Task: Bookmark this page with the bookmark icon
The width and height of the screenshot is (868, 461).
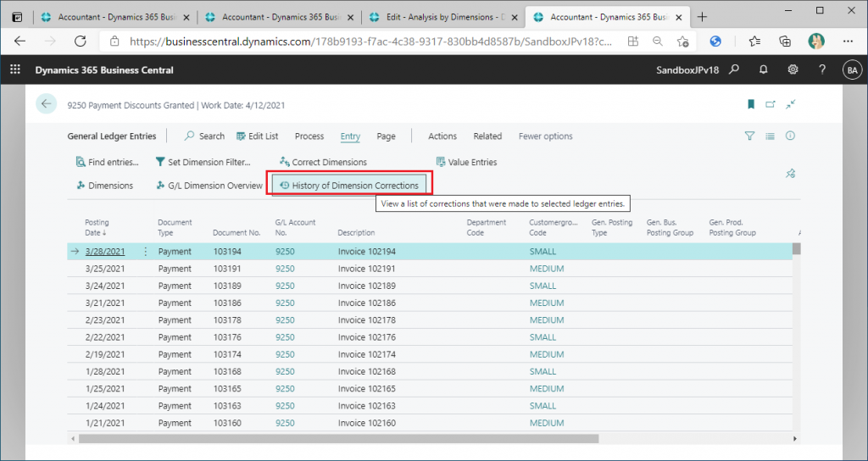Action: pos(751,104)
